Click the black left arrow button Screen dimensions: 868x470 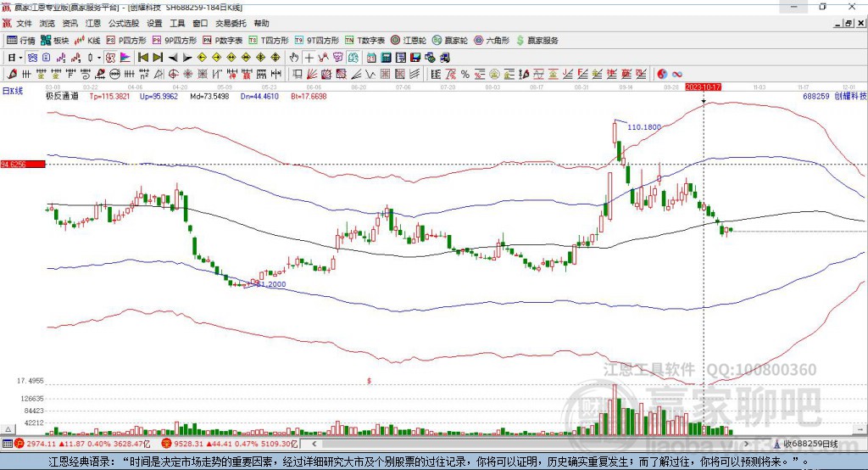(173, 57)
